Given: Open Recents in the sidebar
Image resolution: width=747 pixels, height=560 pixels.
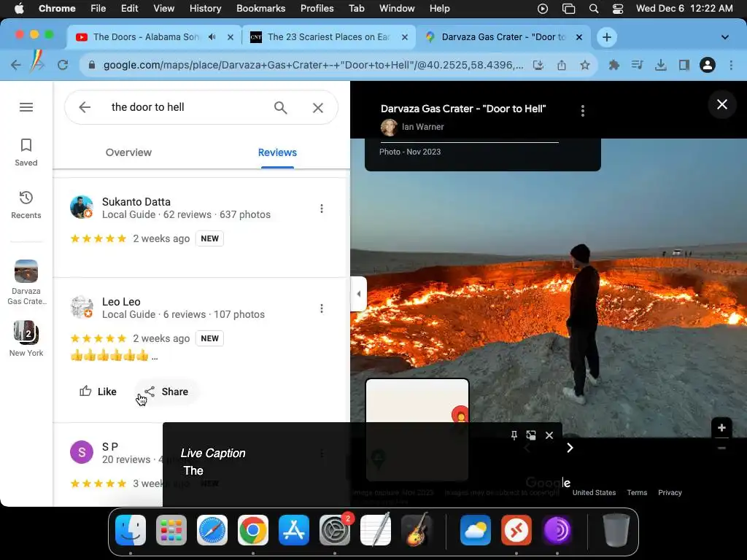Looking at the screenshot, I should click(26, 205).
